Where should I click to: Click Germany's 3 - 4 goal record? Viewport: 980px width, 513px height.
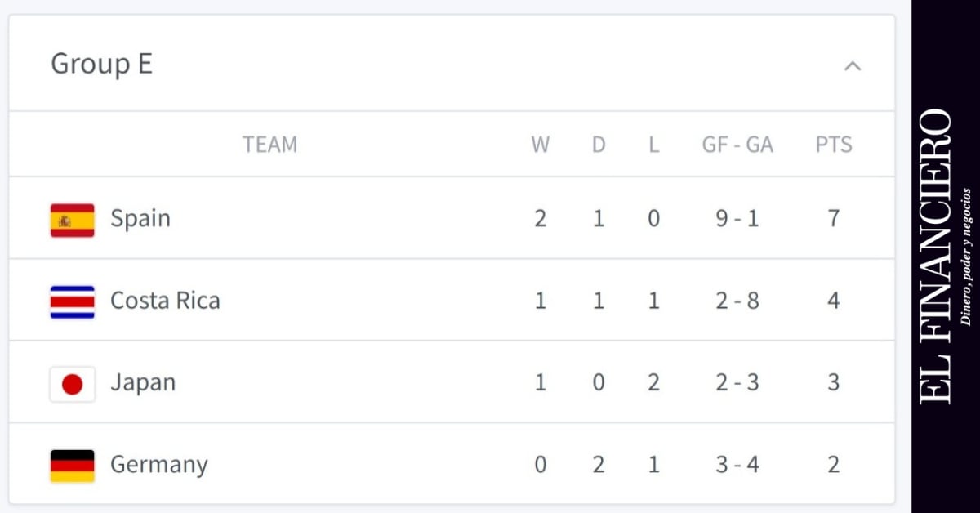(x=737, y=465)
